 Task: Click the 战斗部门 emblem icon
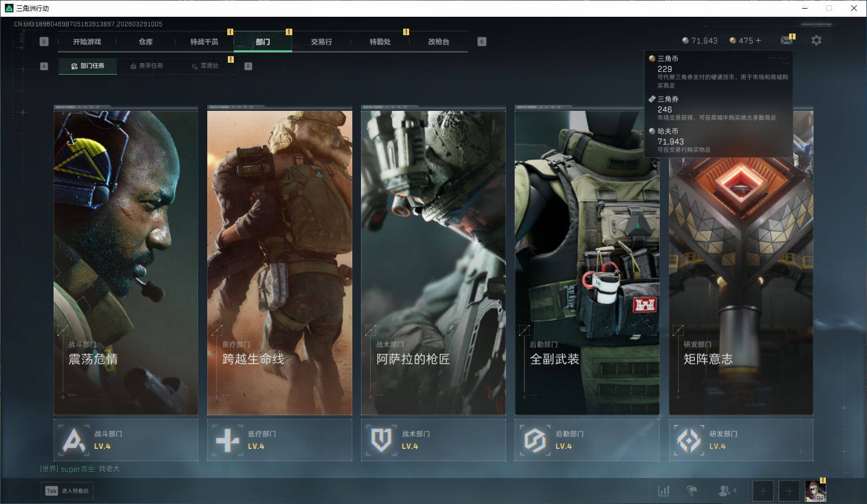click(74, 440)
